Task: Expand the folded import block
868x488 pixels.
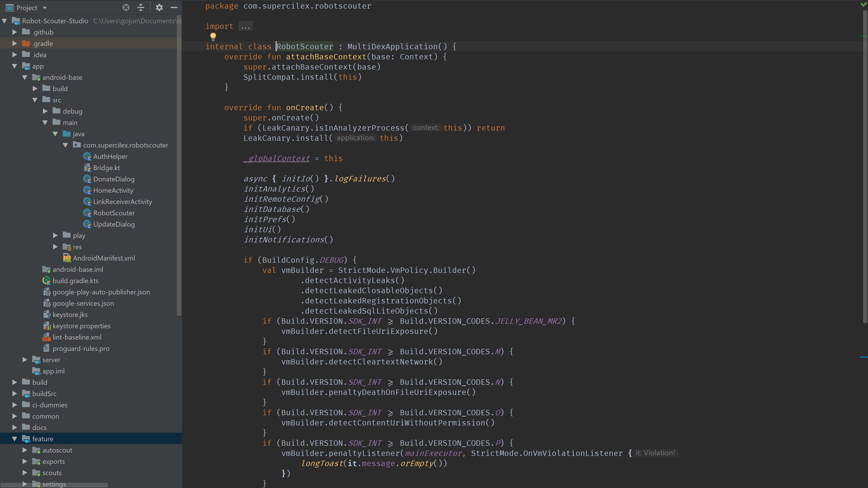Action: 245,26
